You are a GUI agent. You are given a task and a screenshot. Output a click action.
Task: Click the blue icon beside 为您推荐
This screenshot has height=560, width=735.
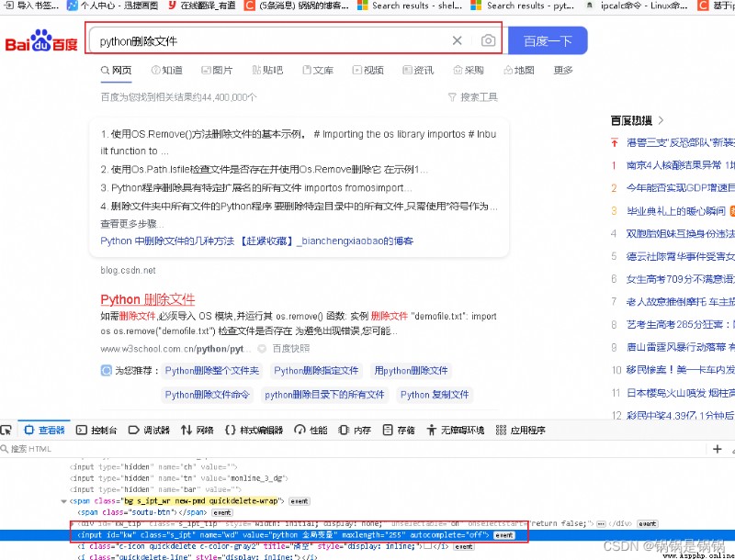tap(107, 370)
